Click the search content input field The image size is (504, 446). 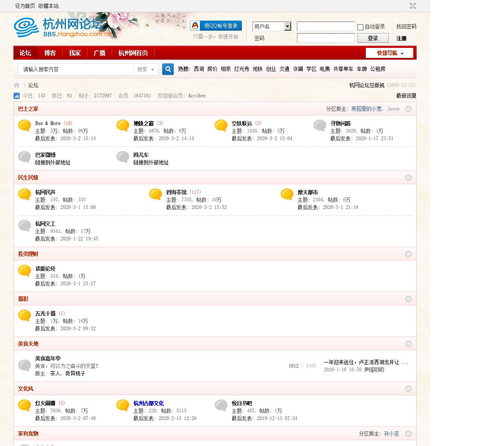coord(76,69)
